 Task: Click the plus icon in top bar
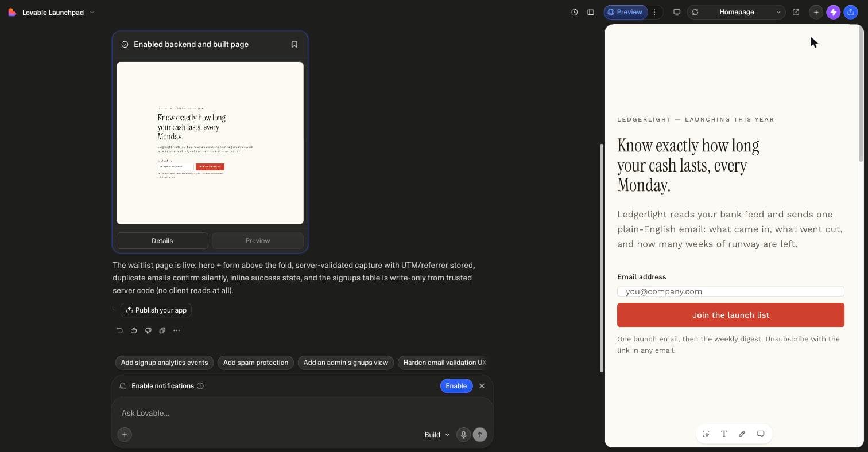click(816, 12)
